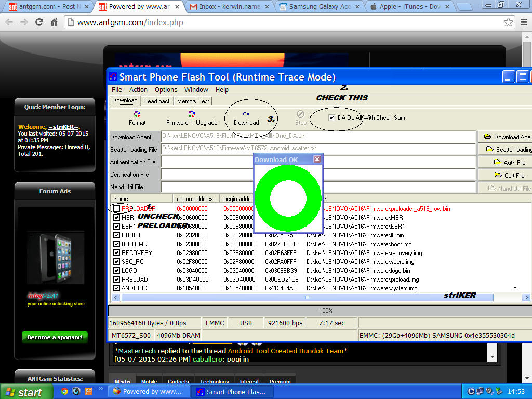
Task: Open the Technology forum tab
Action: tap(215, 380)
